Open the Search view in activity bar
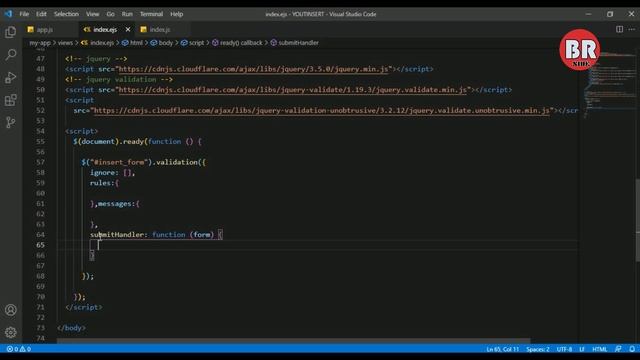This screenshot has height=360, width=640. coord(11,54)
